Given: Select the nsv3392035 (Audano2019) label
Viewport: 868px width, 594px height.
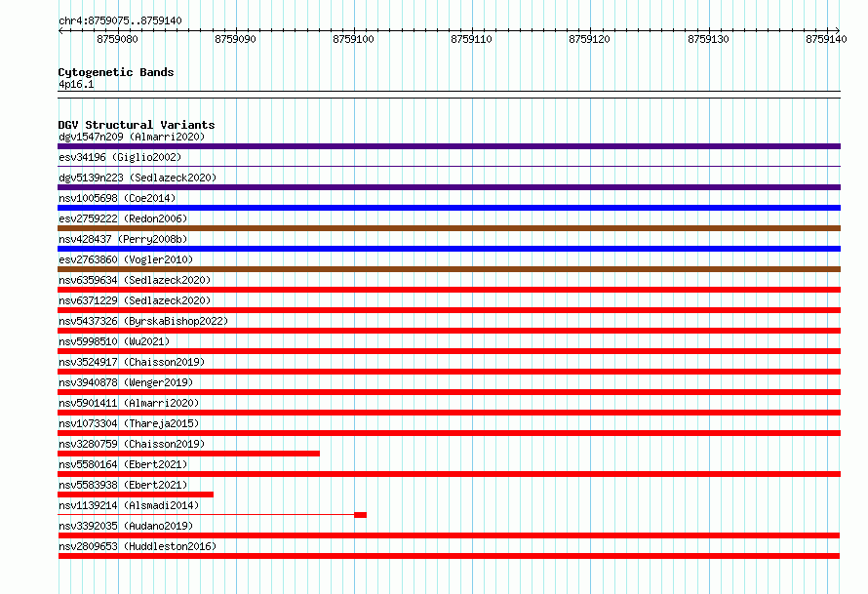Looking at the screenshot, I should 126,526.
